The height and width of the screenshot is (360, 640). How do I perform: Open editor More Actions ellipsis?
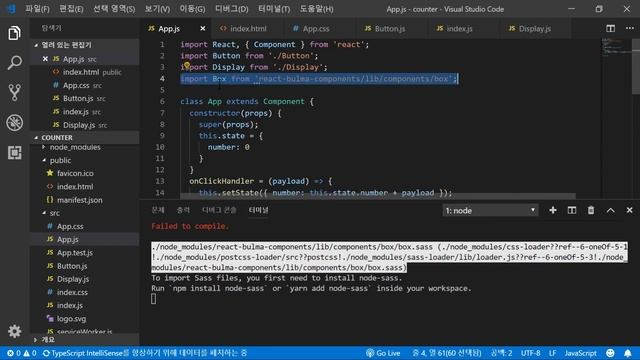click(629, 28)
